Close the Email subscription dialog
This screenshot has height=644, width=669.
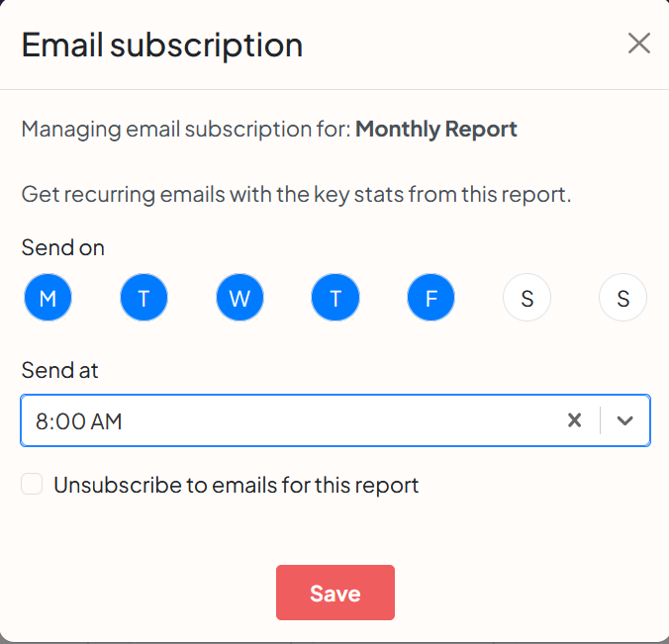pyautogui.click(x=638, y=44)
